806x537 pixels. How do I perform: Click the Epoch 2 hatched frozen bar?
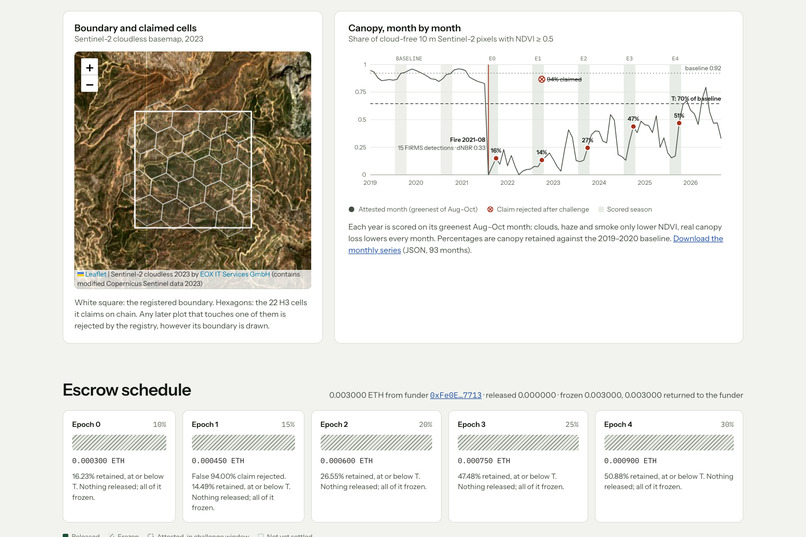coord(376,442)
